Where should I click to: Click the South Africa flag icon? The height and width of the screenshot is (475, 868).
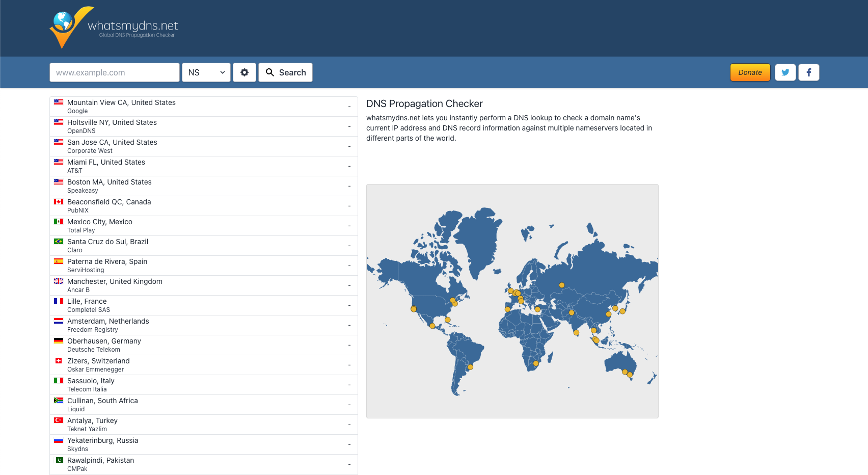59,401
